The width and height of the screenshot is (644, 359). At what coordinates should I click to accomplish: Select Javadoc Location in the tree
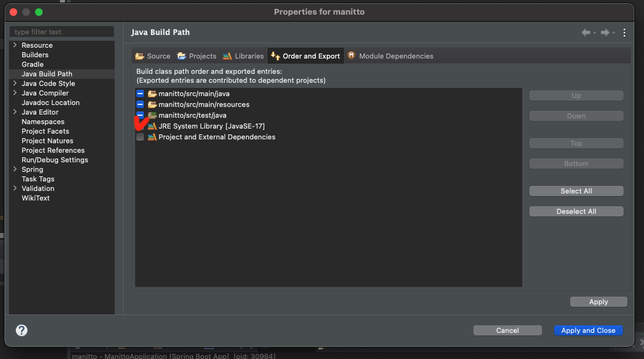coord(50,102)
